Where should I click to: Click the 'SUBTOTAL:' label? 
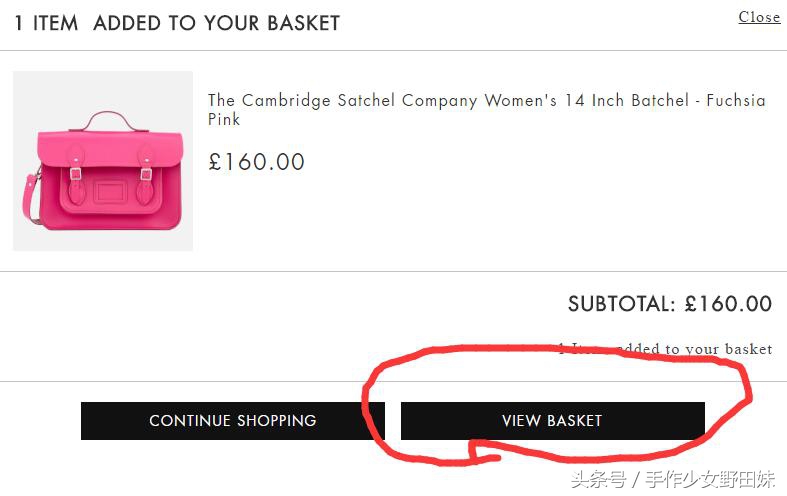point(622,304)
